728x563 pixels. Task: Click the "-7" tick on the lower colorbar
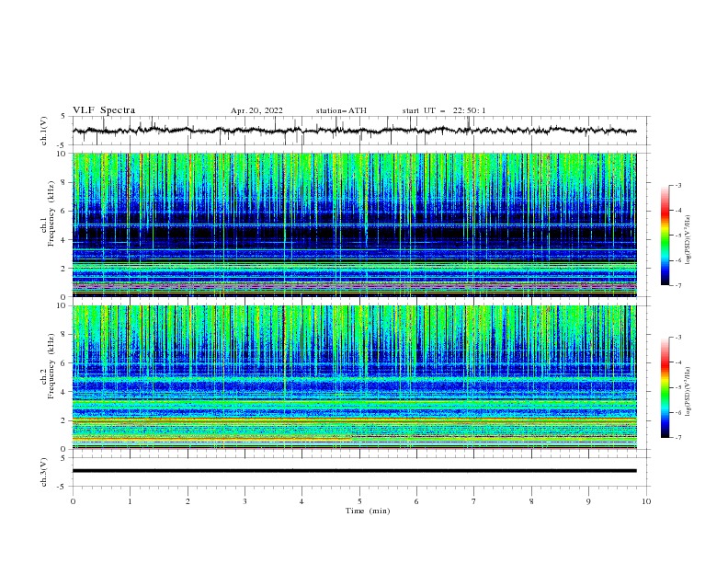[677, 438]
